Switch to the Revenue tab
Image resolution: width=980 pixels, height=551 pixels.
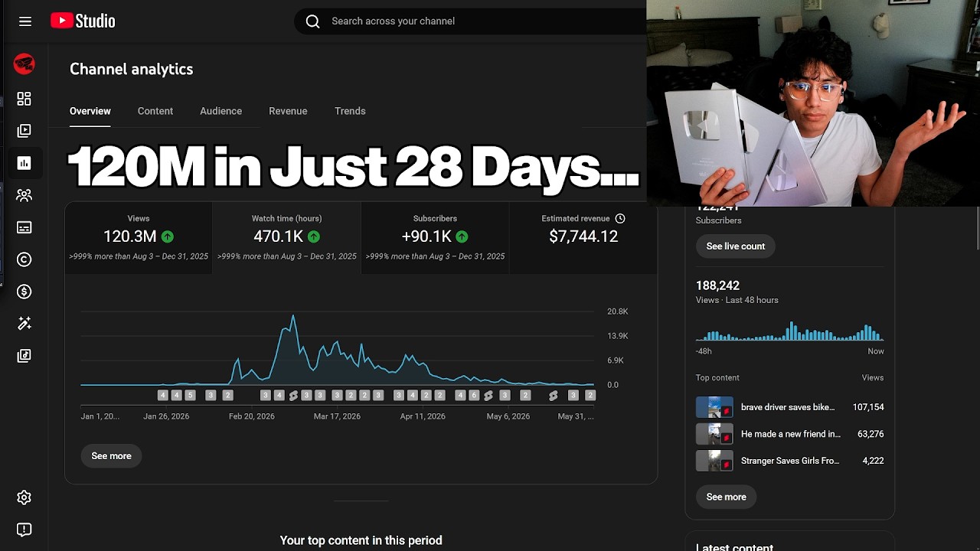[288, 112]
